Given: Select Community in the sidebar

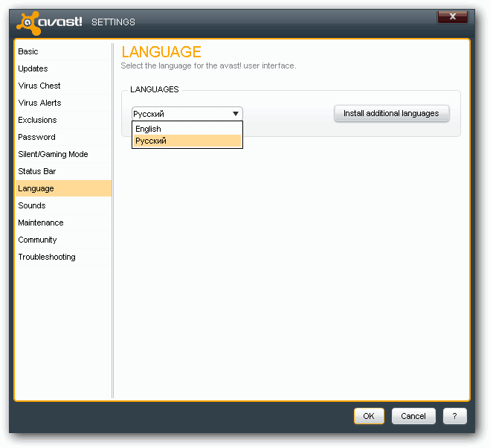Looking at the screenshot, I should [63, 240].
